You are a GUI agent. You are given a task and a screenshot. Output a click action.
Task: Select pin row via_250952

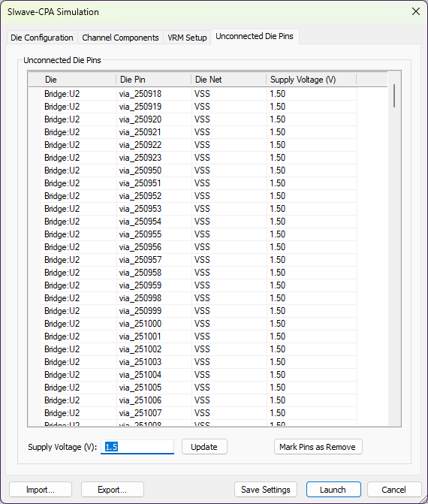199,196
